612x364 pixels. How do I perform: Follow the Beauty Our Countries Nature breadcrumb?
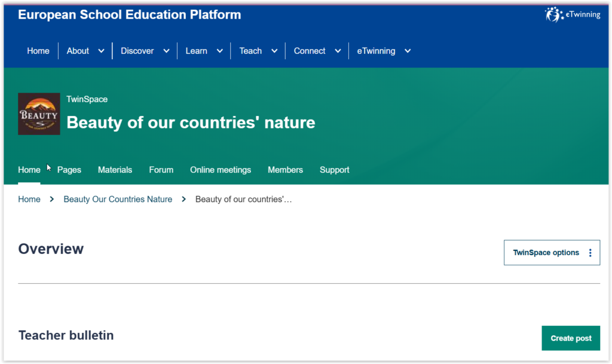[118, 200]
